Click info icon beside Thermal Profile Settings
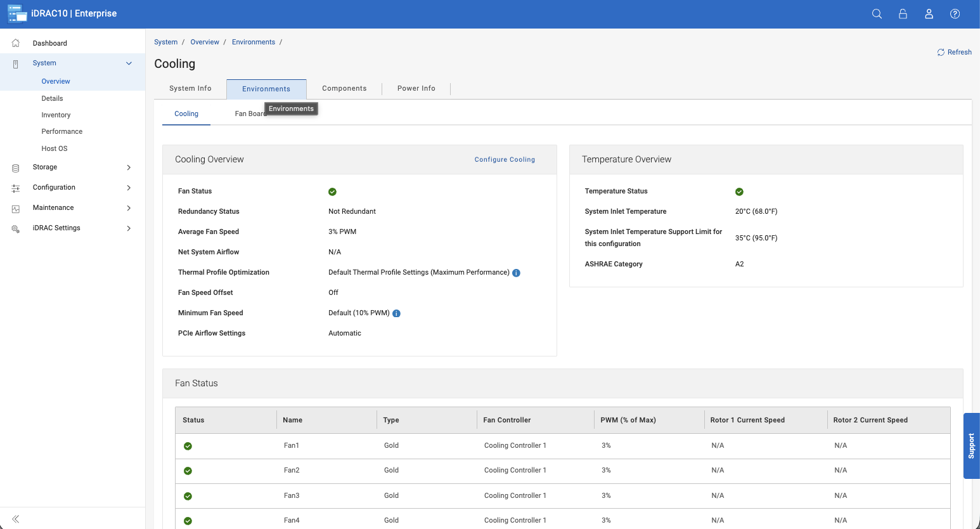 pyautogui.click(x=516, y=273)
